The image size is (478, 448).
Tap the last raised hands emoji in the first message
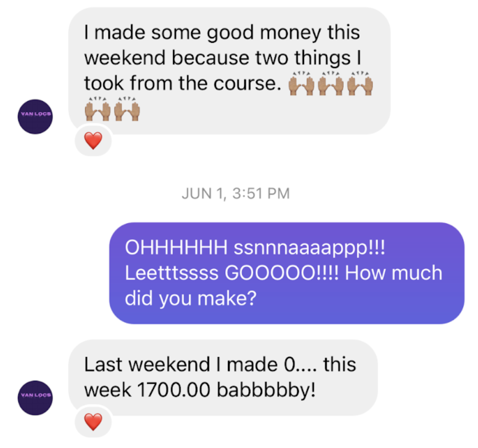pos(127,109)
